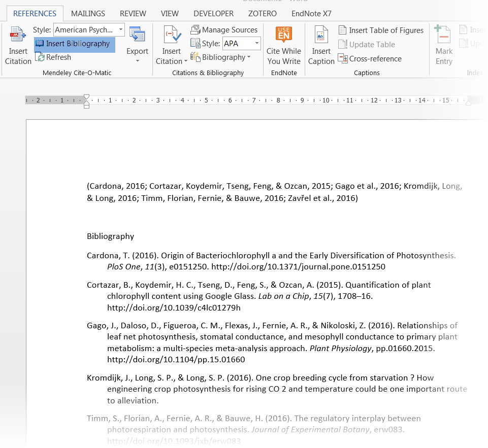Click the EndNote Cite While You Write icon

click(283, 34)
